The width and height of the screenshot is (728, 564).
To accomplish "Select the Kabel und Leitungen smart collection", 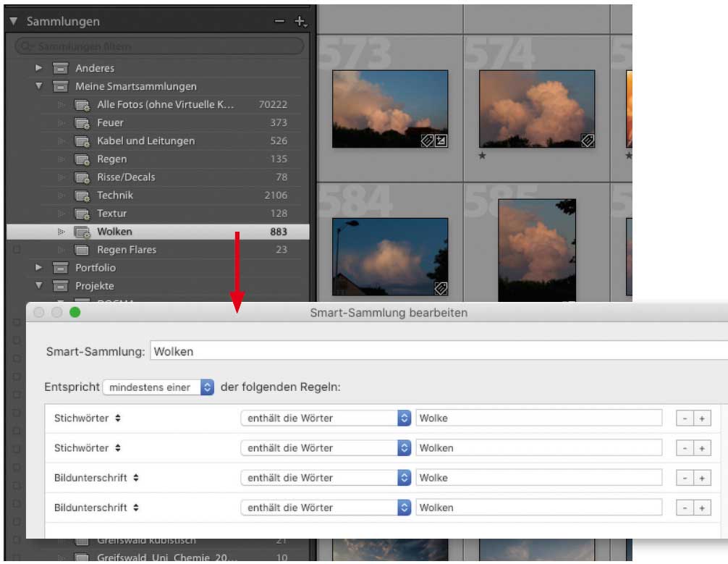I will (x=145, y=141).
